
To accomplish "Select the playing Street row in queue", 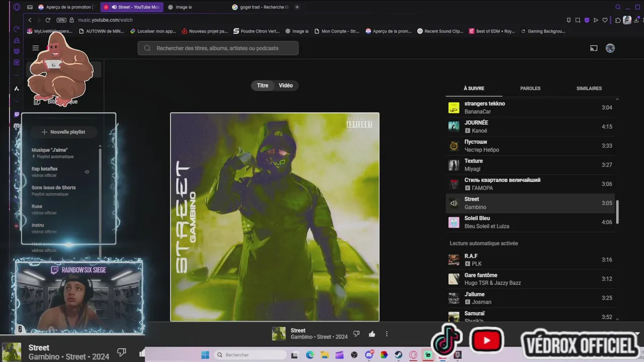I will [x=530, y=203].
